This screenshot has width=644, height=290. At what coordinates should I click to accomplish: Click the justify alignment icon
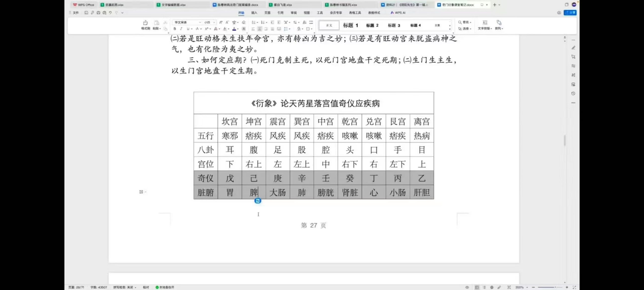[272, 29]
